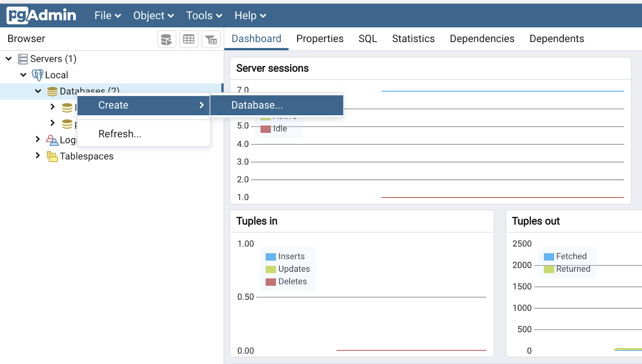Click the Tuples out panel title
Viewport: 642px width, 364px height.
coord(536,221)
